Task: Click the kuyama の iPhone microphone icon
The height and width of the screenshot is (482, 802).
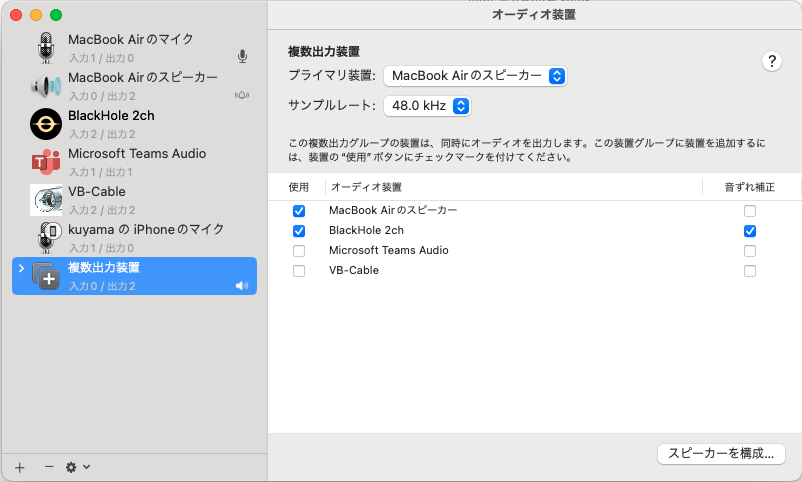Action: (x=49, y=237)
